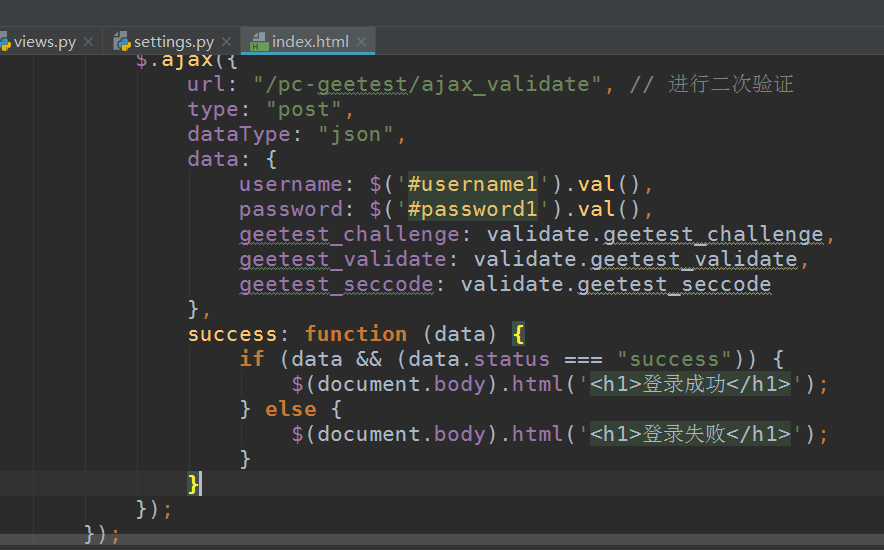
Task: Click the "success" string in if condition
Action: click(674, 359)
